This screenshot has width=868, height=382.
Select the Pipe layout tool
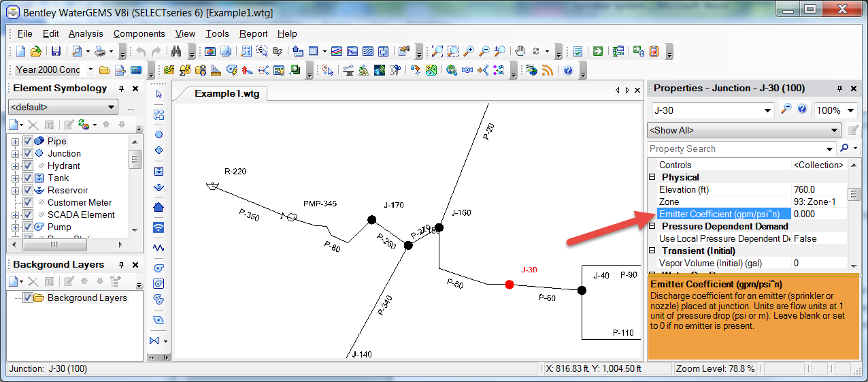[159, 114]
